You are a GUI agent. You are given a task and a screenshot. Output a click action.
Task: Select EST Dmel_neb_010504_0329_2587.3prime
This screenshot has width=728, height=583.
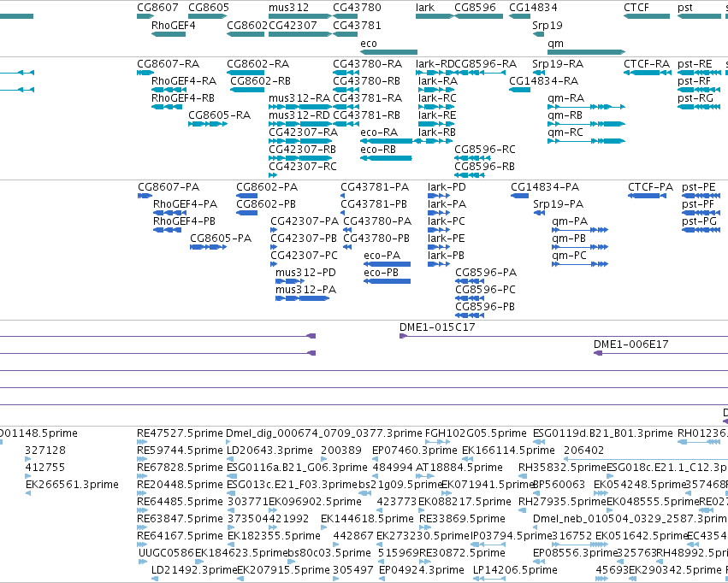tap(630, 519)
